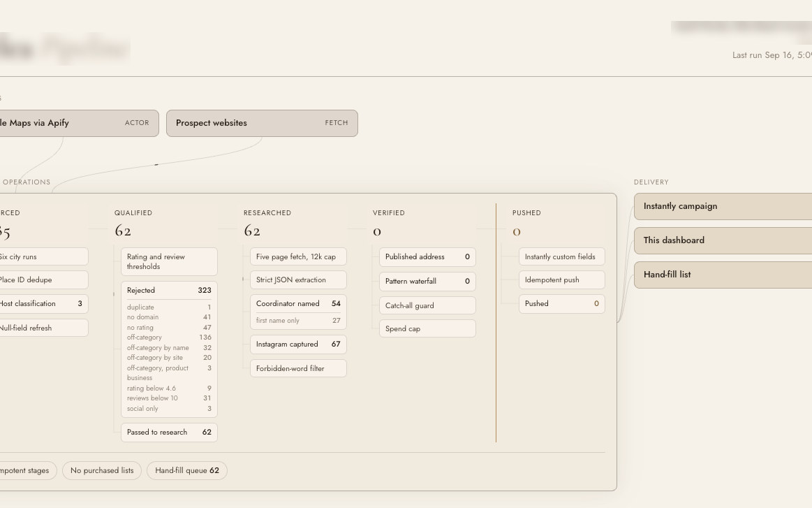Select the Instantly campaign delivery card
This screenshot has width=812, height=508.
(723, 206)
